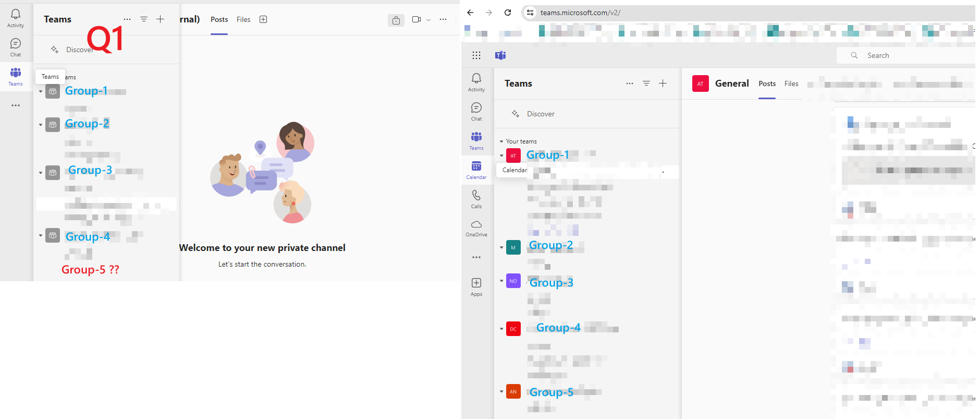Collapse Group-2 team with M avatar
This screenshot has height=419, width=980.
point(501,248)
